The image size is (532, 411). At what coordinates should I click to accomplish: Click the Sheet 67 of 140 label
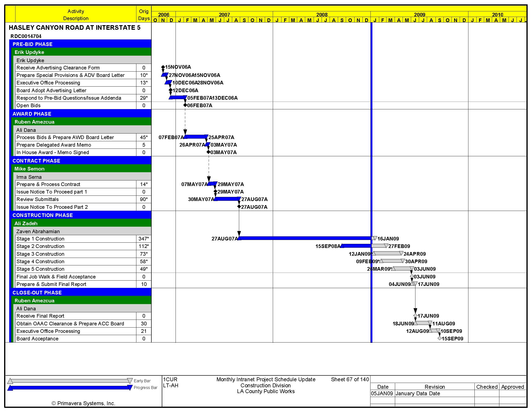[x=350, y=379]
